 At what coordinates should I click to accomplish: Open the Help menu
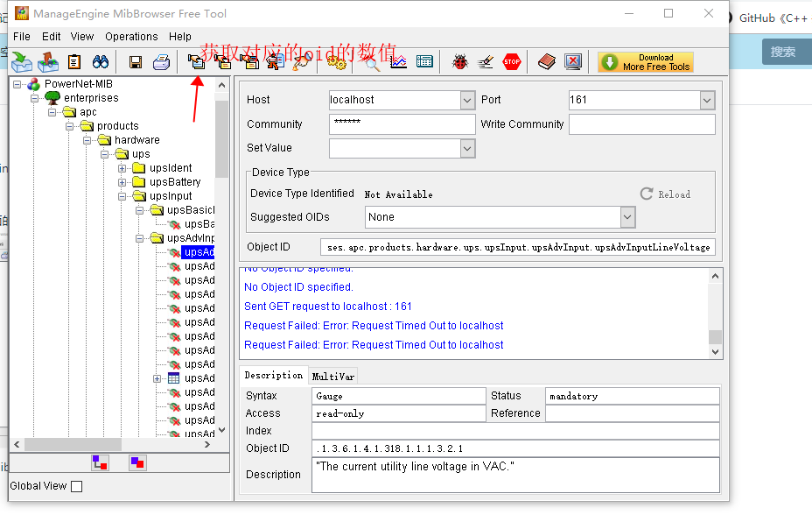pyautogui.click(x=180, y=37)
